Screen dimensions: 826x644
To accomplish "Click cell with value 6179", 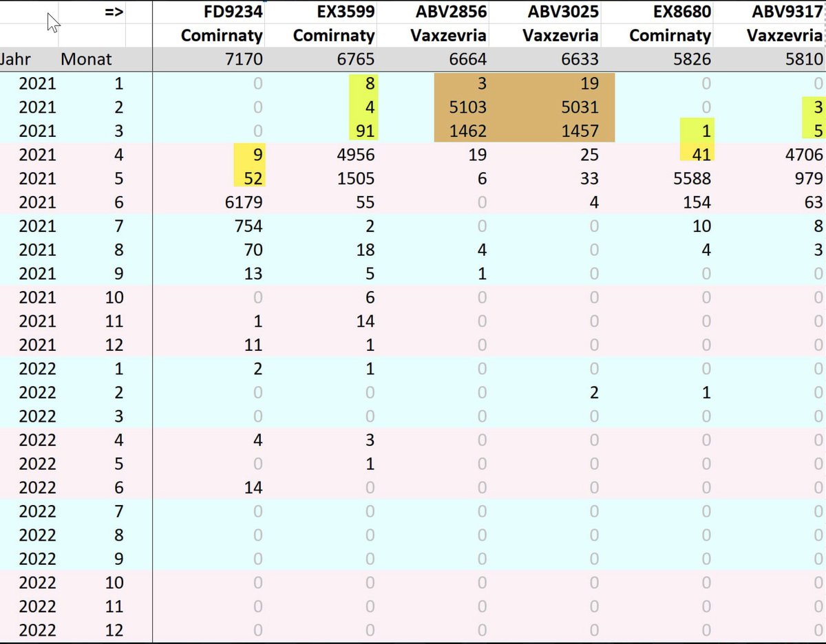I will tap(244, 203).
